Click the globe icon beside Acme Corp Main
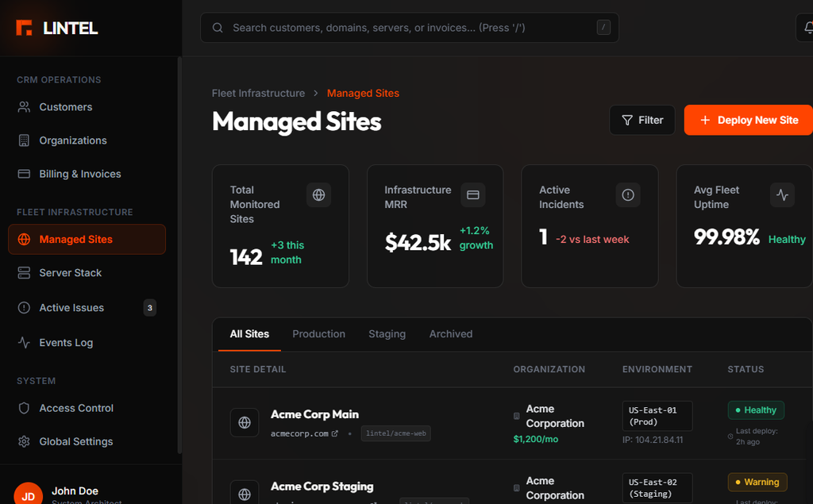813x504 pixels. pos(245,422)
